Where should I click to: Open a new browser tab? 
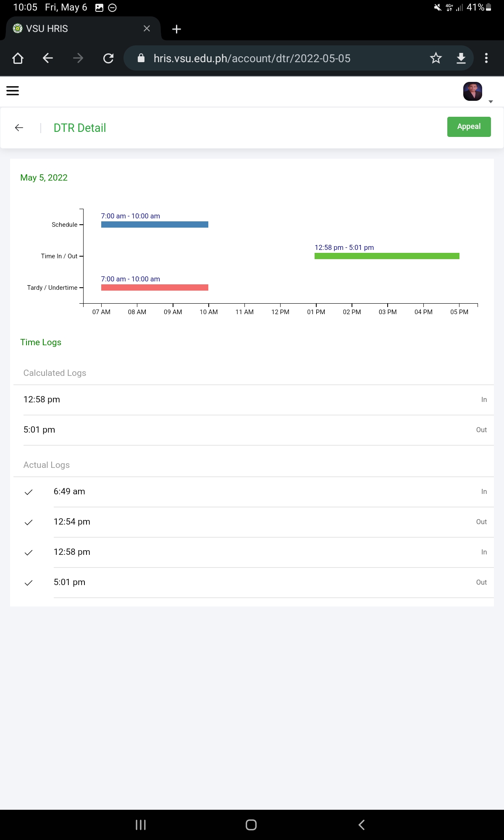(176, 29)
